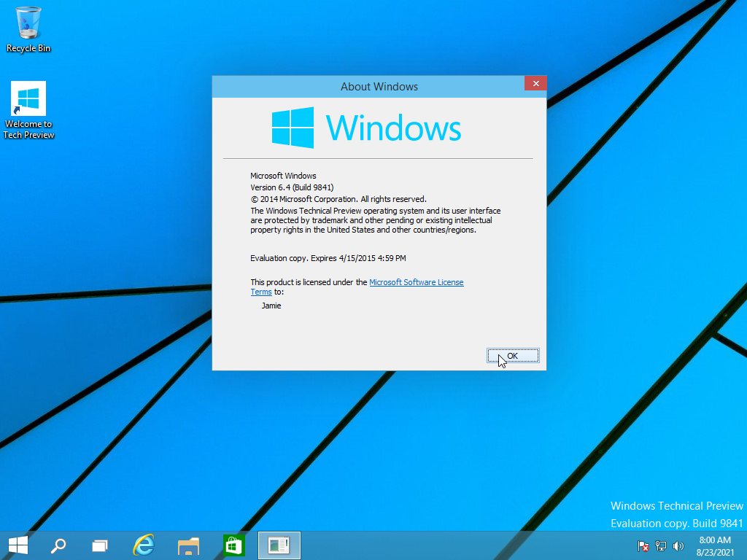Click OK in About Windows
This screenshot has height=560, width=747.
[x=513, y=356]
